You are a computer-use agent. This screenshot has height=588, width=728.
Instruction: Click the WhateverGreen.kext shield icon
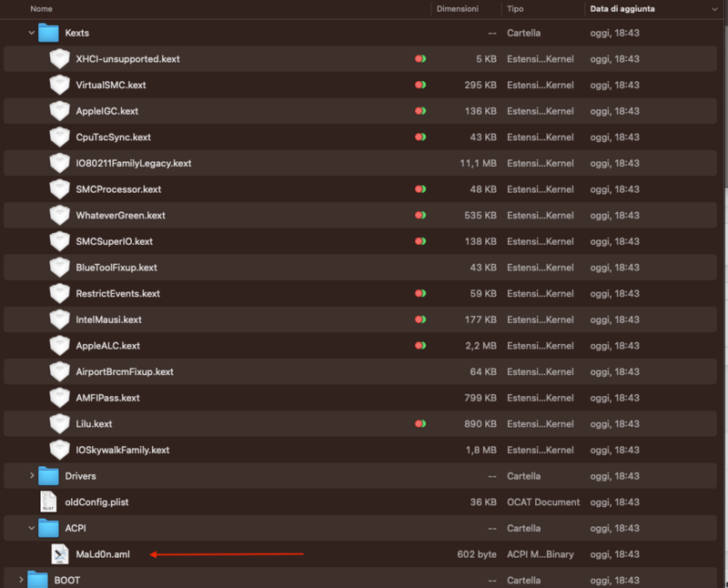[60, 215]
